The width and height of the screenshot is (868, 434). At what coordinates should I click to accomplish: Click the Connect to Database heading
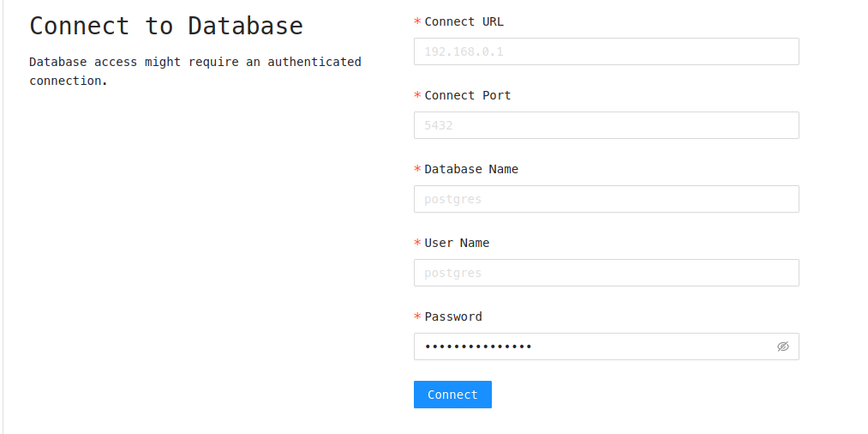[x=166, y=26]
